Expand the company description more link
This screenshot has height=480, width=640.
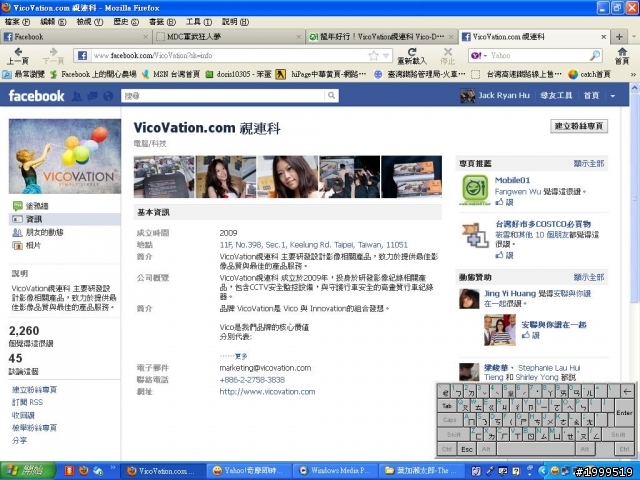point(241,356)
